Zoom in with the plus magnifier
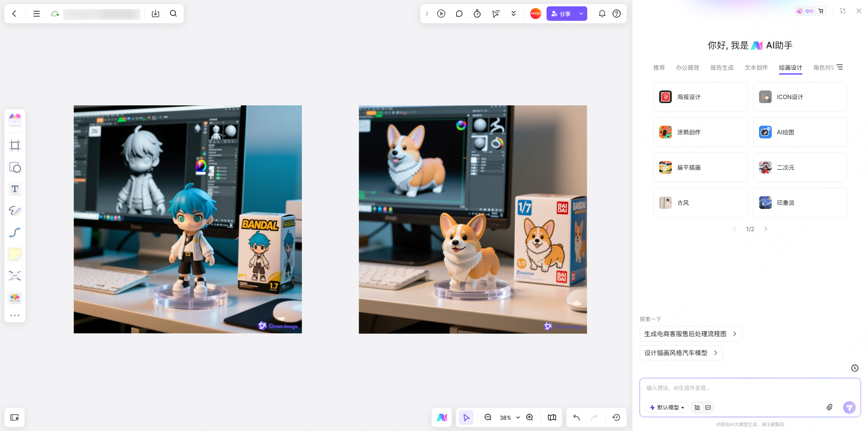The height and width of the screenshot is (431, 868). (x=530, y=417)
